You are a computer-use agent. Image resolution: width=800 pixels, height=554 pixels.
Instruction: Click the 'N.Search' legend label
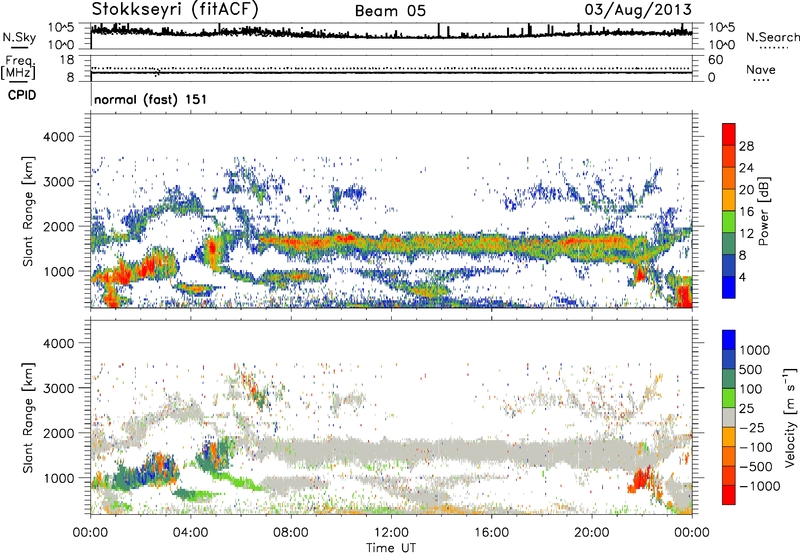click(x=772, y=37)
